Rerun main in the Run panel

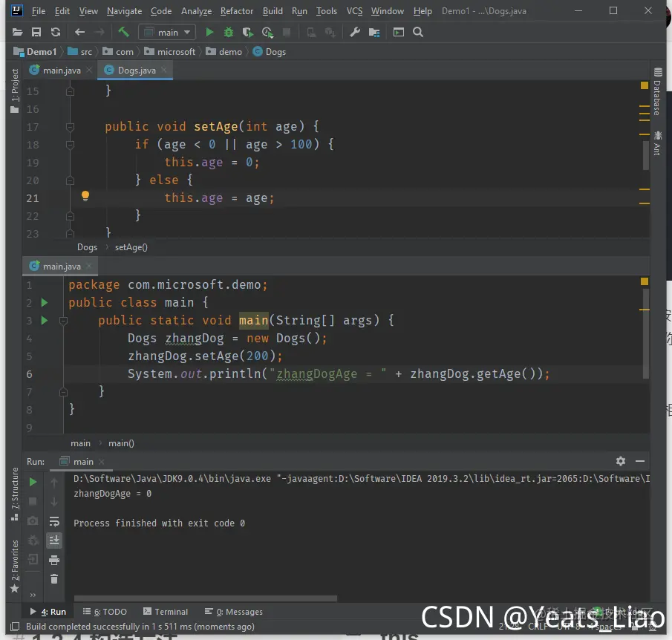[33, 483]
